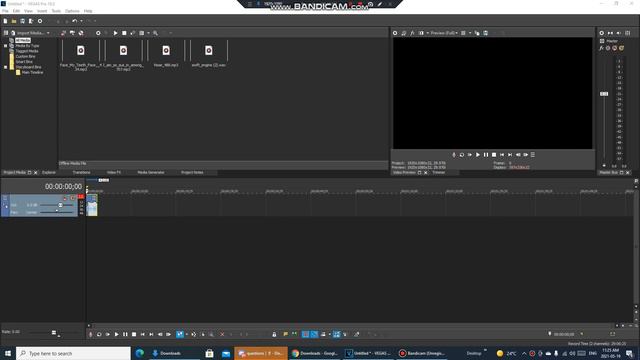Collapse the Storyboard Bins tree node
Image resolution: width=640 pixels, height=360 pixels.
click(5, 67)
